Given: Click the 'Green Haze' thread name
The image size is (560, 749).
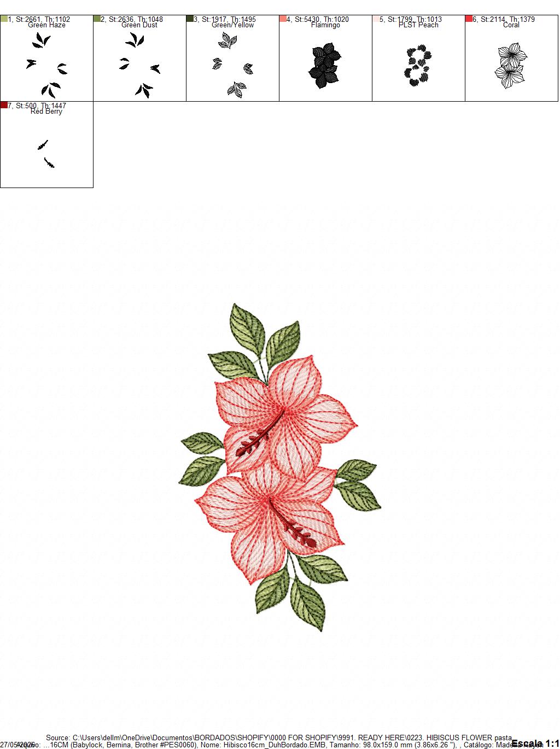Looking at the screenshot, I should pyautogui.click(x=46, y=25).
